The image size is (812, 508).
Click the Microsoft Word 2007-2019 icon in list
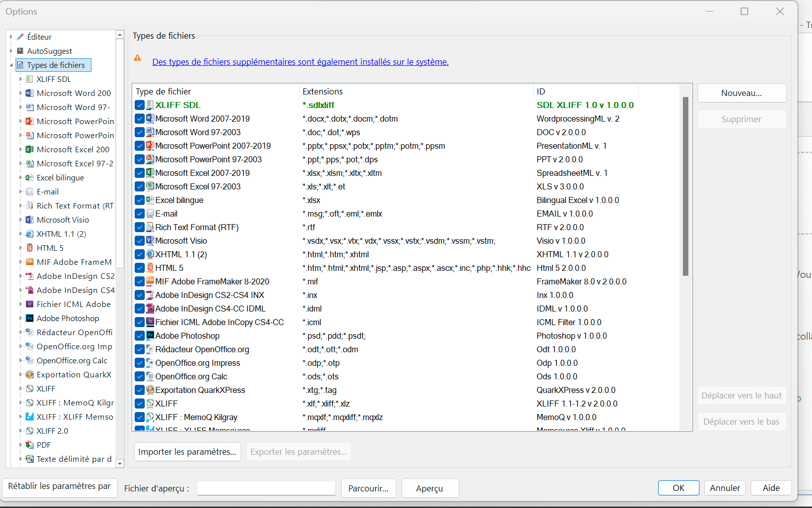pos(150,118)
